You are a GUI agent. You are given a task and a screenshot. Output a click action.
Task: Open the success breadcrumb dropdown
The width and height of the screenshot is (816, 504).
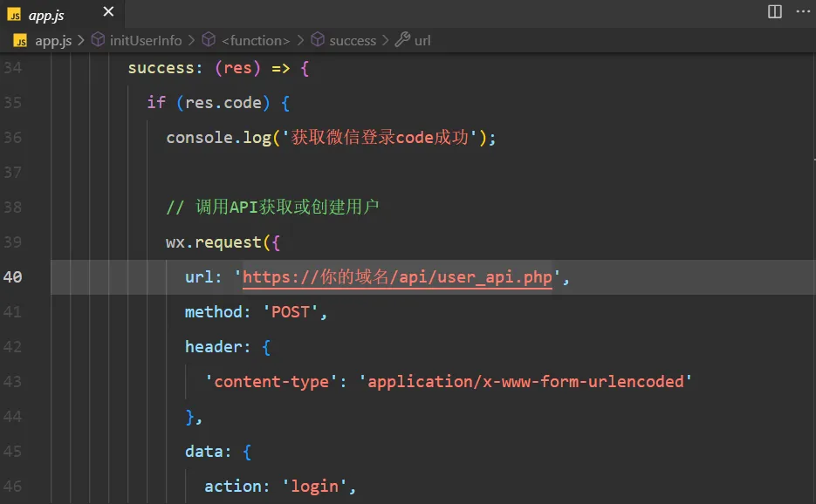point(353,40)
